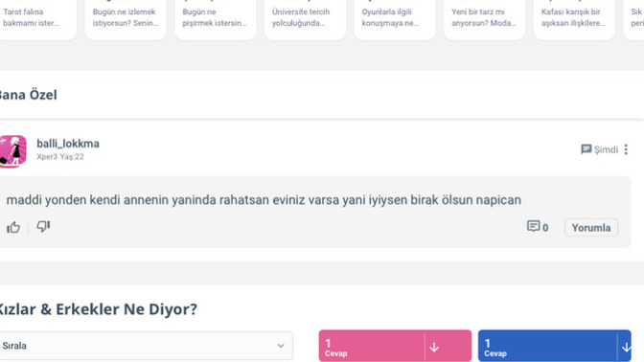Click the Yorumla button
This screenshot has width=644, height=362.
591,228
